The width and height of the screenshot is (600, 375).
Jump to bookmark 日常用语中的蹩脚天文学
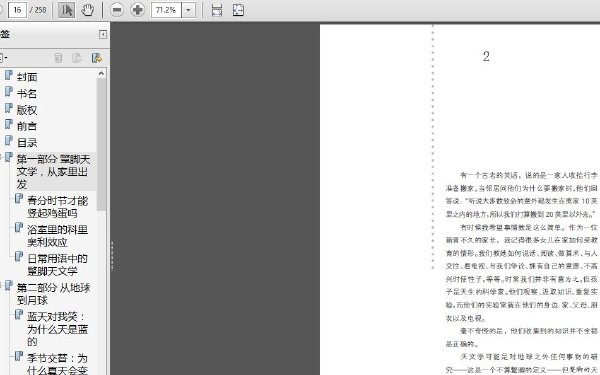coord(57,265)
